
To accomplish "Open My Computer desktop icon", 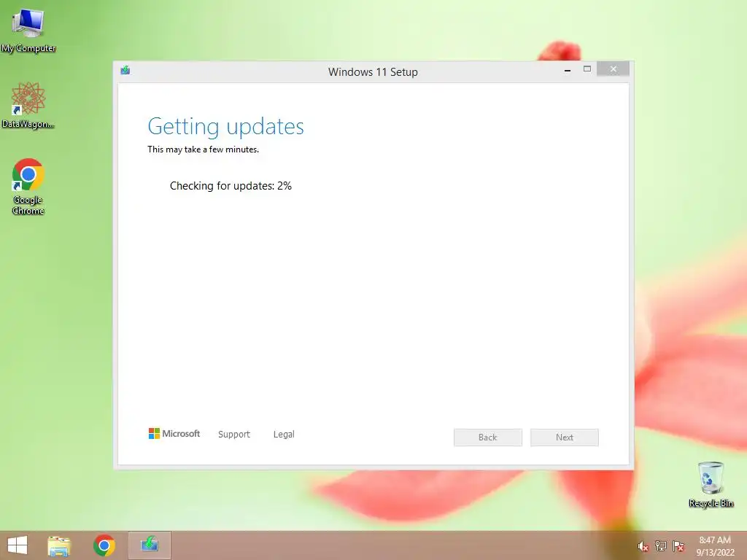I will (28, 31).
